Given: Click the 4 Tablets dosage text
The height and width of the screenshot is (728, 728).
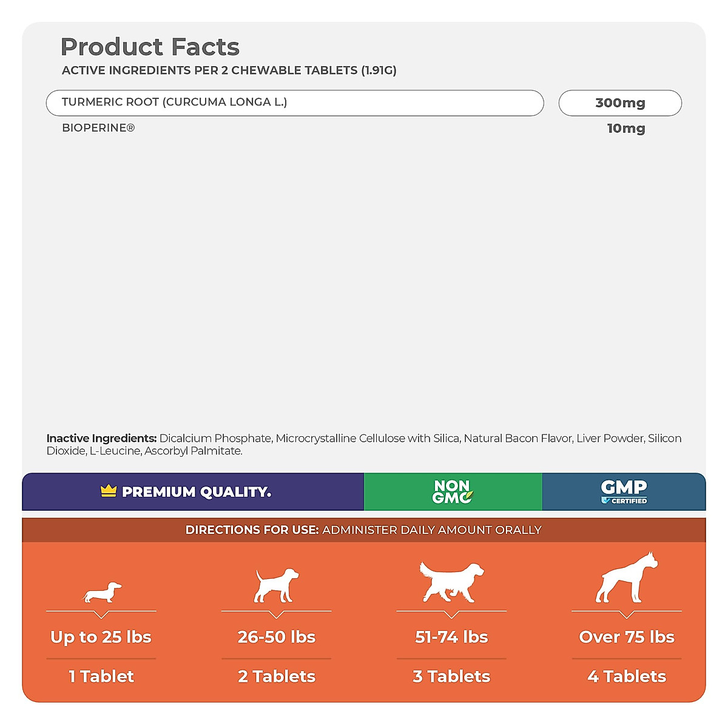Looking at the screenshot, I should pos(627,676).
